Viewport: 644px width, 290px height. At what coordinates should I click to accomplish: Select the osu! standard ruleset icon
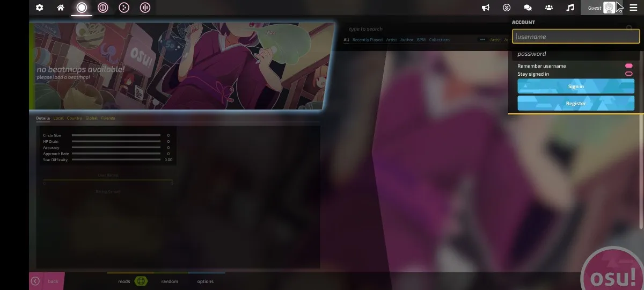[82, 8]
